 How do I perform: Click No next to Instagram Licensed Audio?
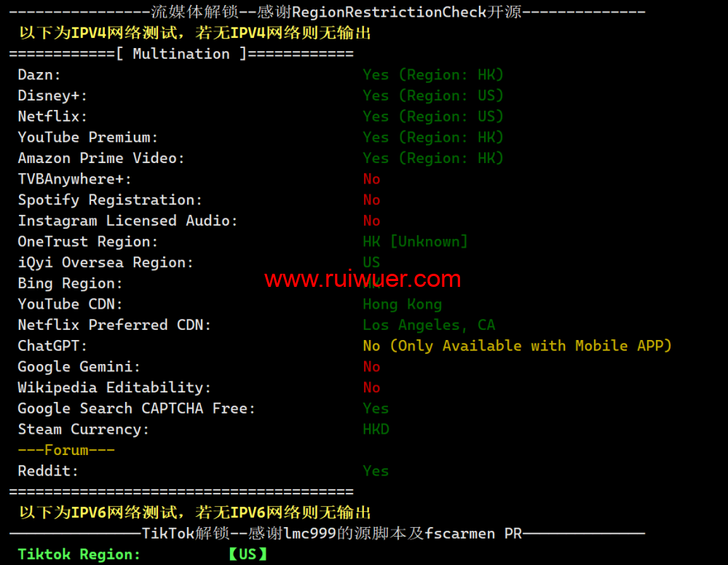(371, 221)
